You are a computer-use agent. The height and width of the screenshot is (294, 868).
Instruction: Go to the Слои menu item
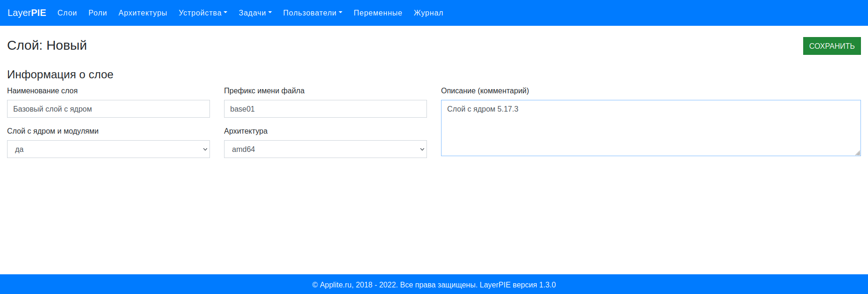[67, 13]
